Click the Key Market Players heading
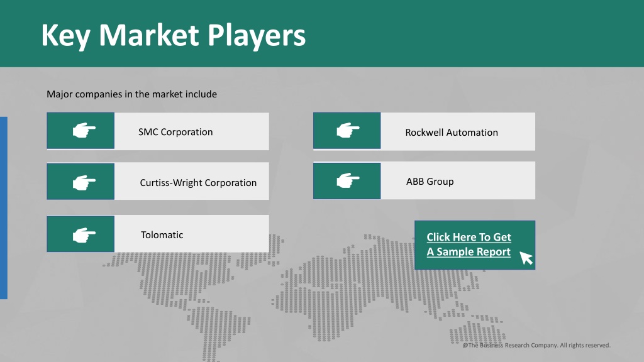 click(174, 35)
